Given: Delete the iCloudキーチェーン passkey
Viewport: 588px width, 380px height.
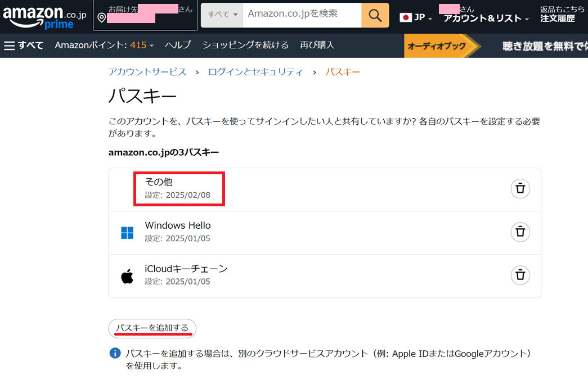Looking at the screenshot, I should click(x=520, y=275).
